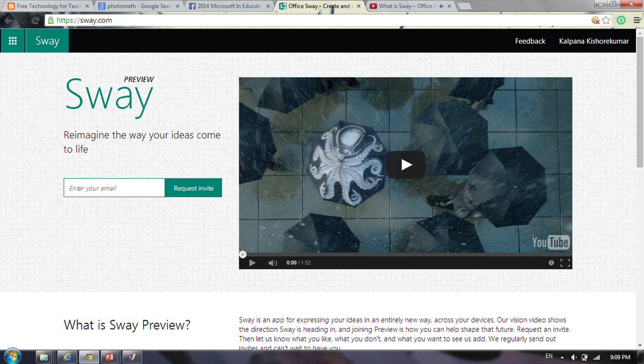Bookmark this page with star icon
644x364 pixels.
606,20
